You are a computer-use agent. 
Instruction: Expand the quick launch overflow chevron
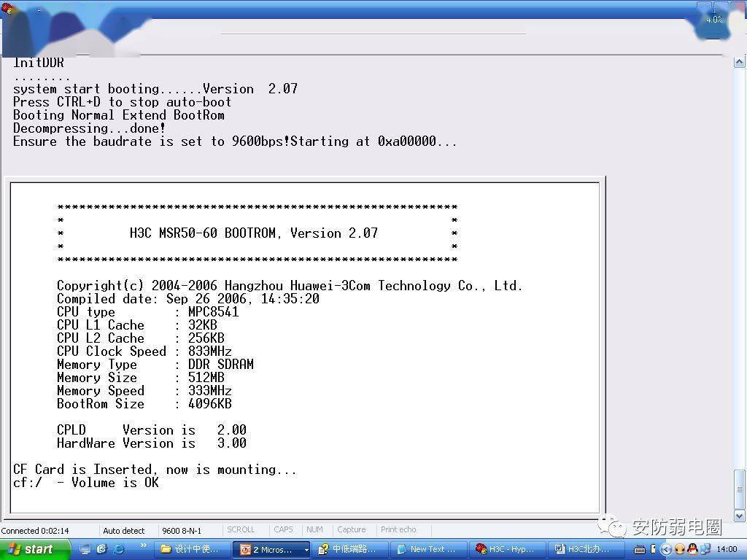click(x=144, y=545)
